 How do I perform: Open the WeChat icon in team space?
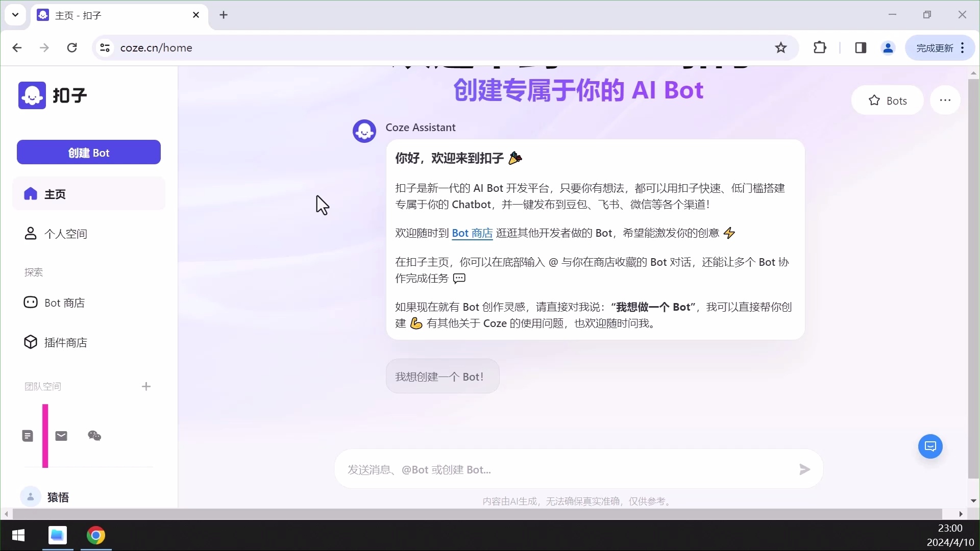[x=93, y=436]
